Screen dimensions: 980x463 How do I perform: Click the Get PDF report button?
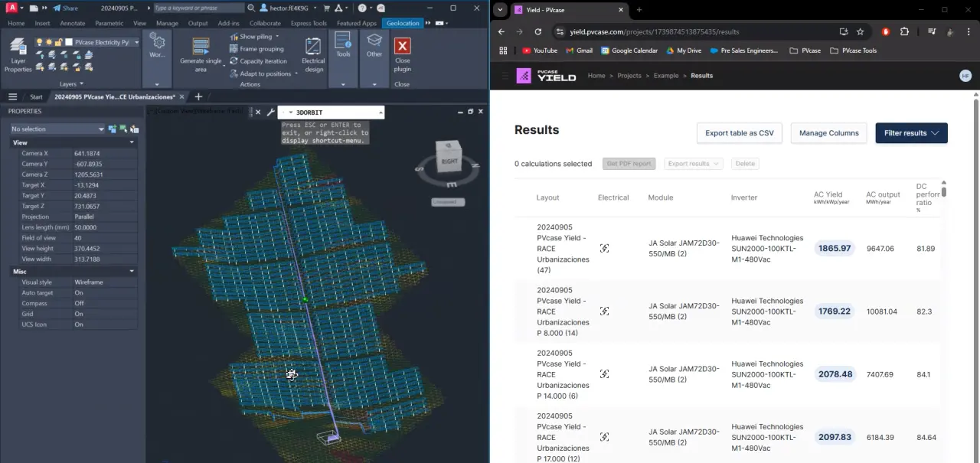pyautogui.click(x=629, y=164)
